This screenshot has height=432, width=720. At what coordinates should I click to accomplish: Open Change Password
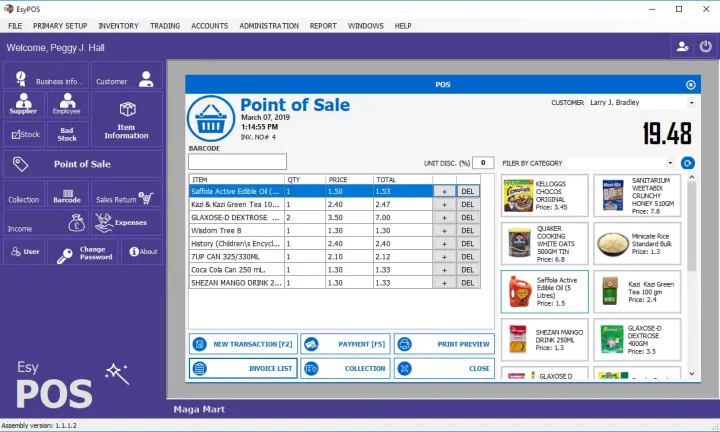point(83,252)
